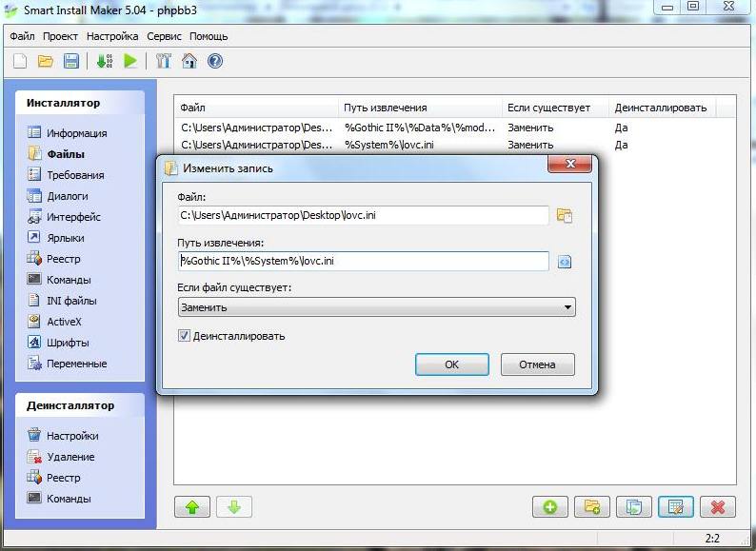Click the Шрифты font sidebar icon
Viewport: 756px width, 551px height.
click(x=34, y=342)
